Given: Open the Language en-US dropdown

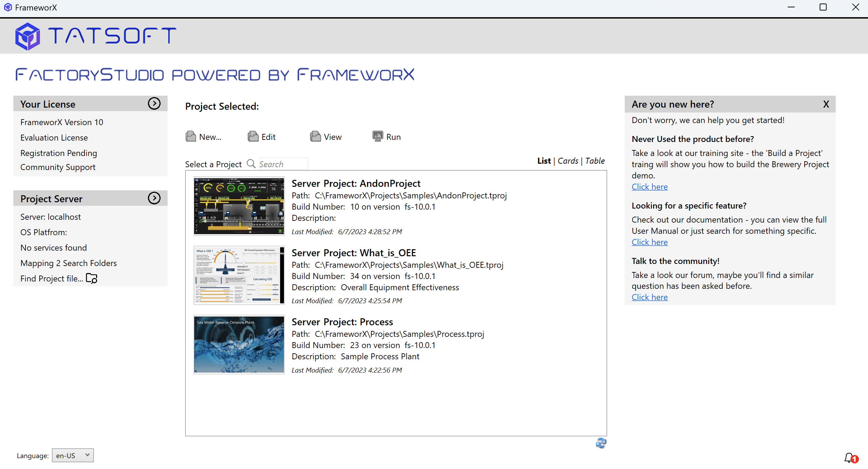Looking at the screenshot, I should click(x=73, y=455).
